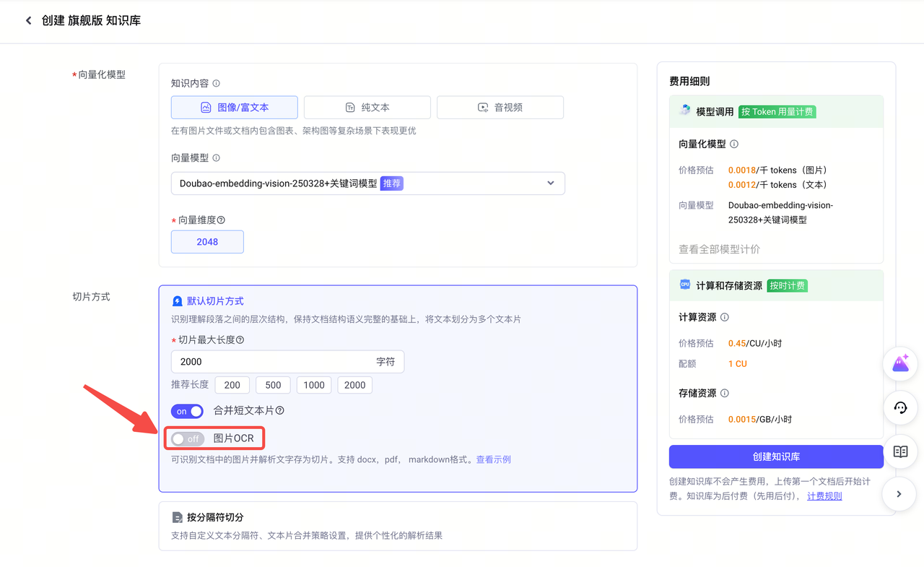Viewport: 924px width, 567px height.
Task: Click the 合并短文本片 help icon
Action: 279,410
